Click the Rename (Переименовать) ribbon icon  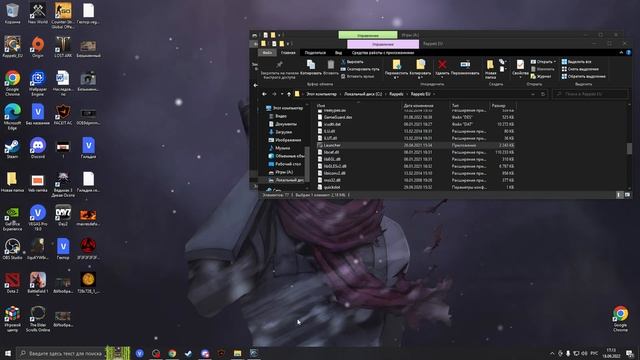(x=465, y=64)
